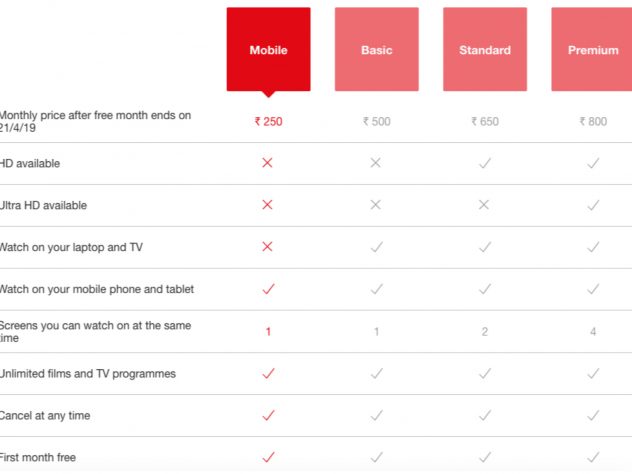Click Standard screens count 2

pos(485,331)
